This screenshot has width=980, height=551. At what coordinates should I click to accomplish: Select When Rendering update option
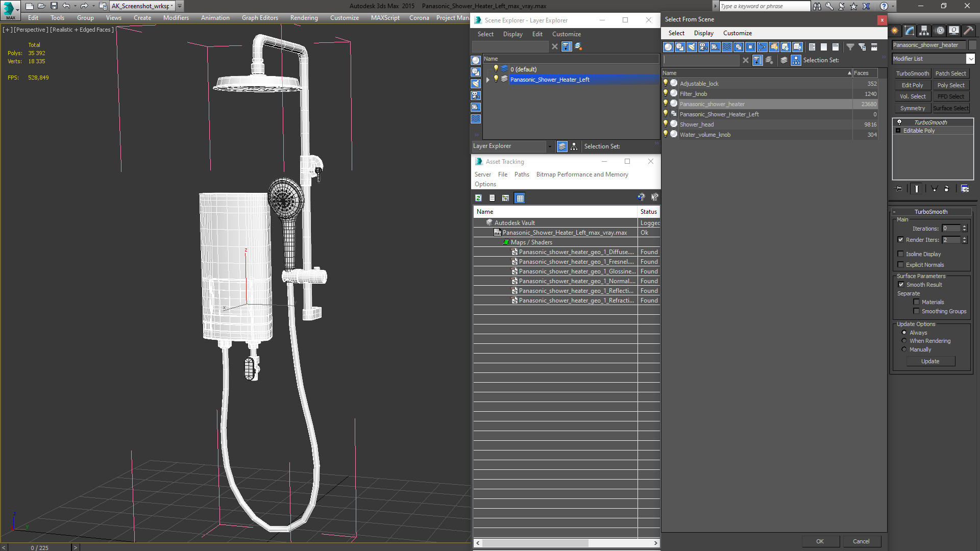tap(904, 341)
